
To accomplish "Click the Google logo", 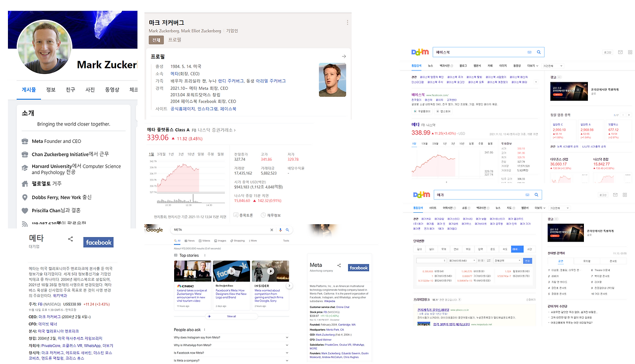I will coord(154,230).
